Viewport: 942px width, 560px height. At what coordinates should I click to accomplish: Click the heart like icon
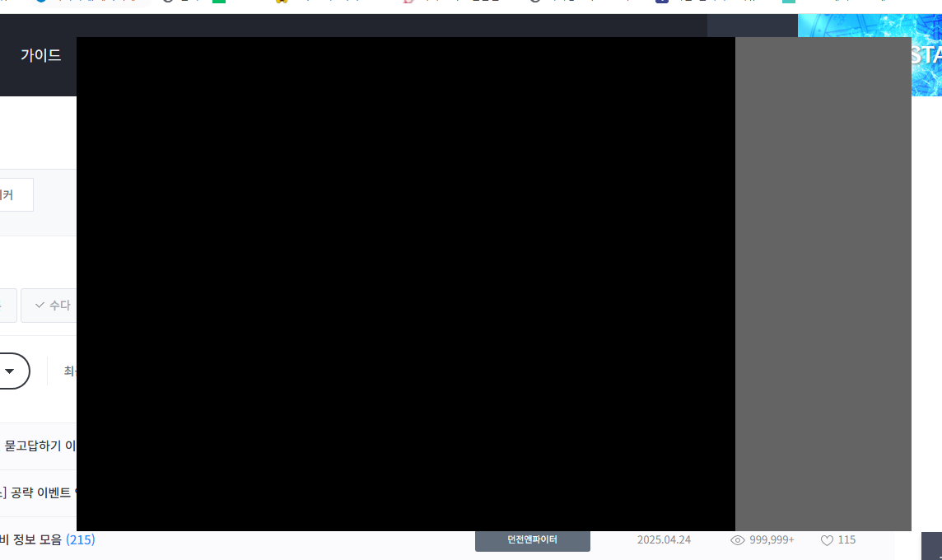(x=827, y=540)
